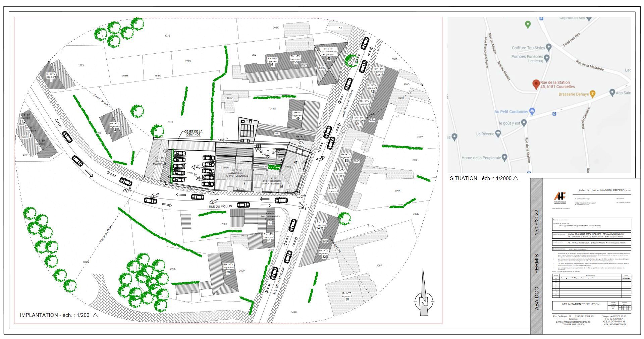Click the RUE DU MOULIN street label
Screen dimensions: 644x339
220,206
